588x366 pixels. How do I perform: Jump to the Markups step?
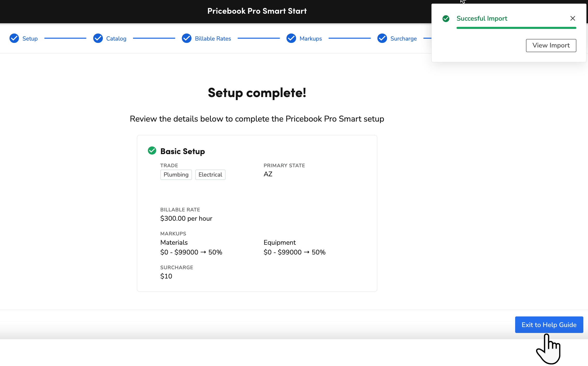click(x=311, y=38)
